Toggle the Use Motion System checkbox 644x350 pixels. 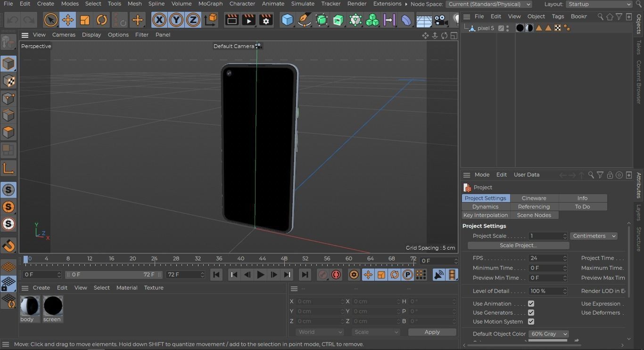coord(531,322)
